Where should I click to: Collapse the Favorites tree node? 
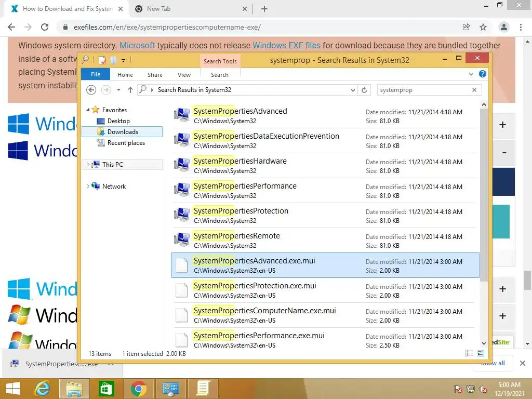pos(88,110)
